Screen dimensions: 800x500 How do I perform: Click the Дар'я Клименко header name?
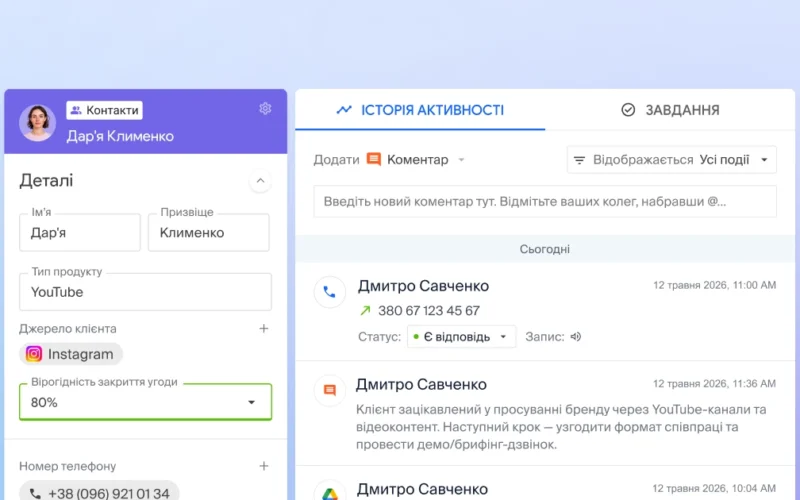(x=120, y=136)
